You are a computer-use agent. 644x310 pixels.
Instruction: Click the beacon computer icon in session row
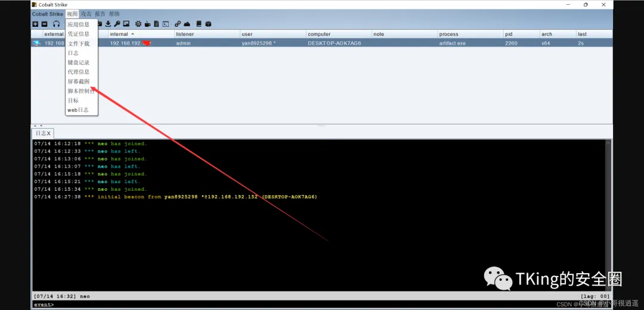pyautogui.click(x=36, y=43)
